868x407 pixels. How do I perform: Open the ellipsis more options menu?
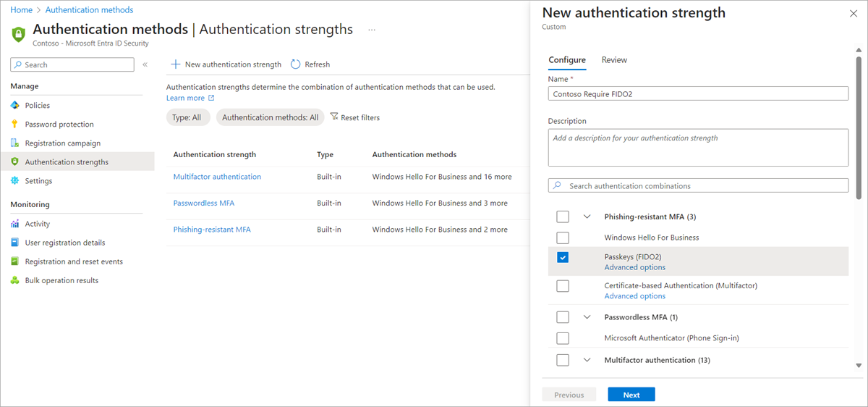[372, 30]
